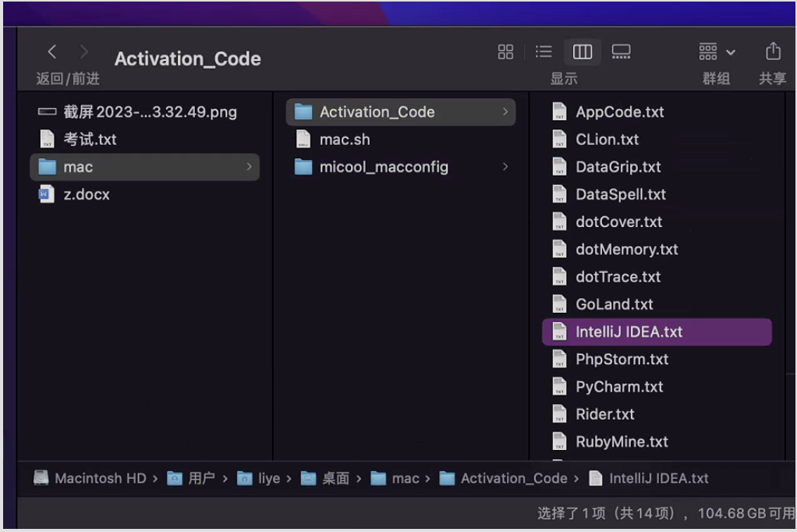
Task: Select the GoLand.txt file
Action: (614, 304)
